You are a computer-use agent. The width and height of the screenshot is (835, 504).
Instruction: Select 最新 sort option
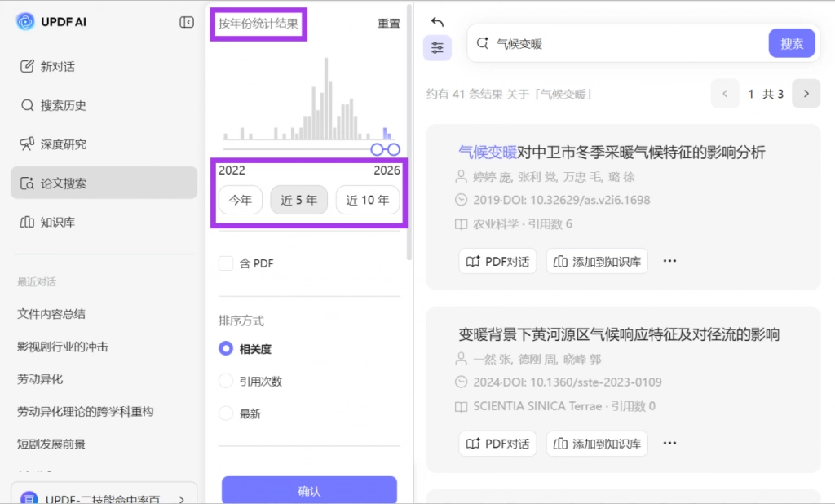(x=226, y=413)
